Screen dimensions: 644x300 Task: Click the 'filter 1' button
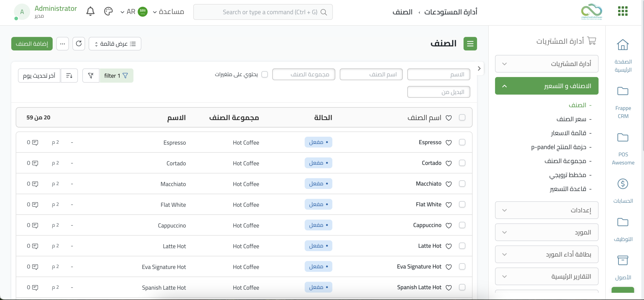pos(116,76)
